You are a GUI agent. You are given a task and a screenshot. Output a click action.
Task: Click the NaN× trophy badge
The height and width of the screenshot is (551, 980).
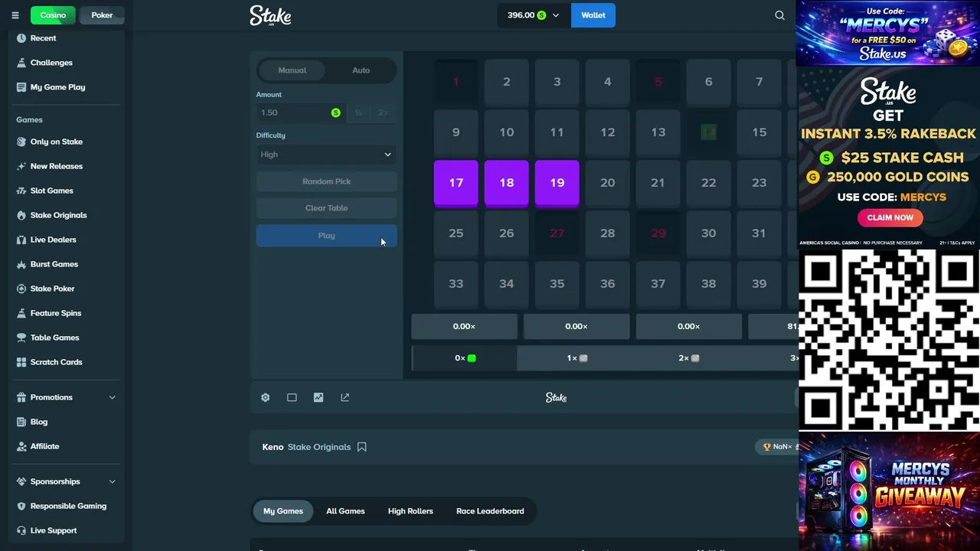[776, 447]
